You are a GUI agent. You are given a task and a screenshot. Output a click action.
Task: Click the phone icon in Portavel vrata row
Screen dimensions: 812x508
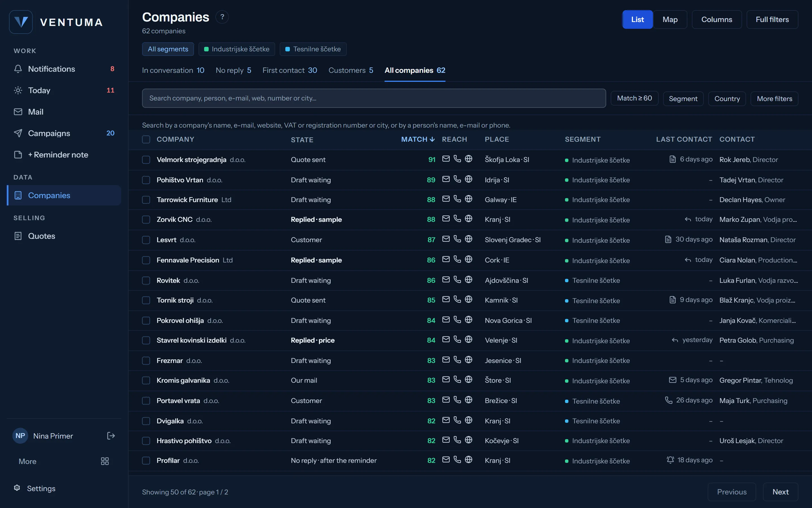pos(457,400)
